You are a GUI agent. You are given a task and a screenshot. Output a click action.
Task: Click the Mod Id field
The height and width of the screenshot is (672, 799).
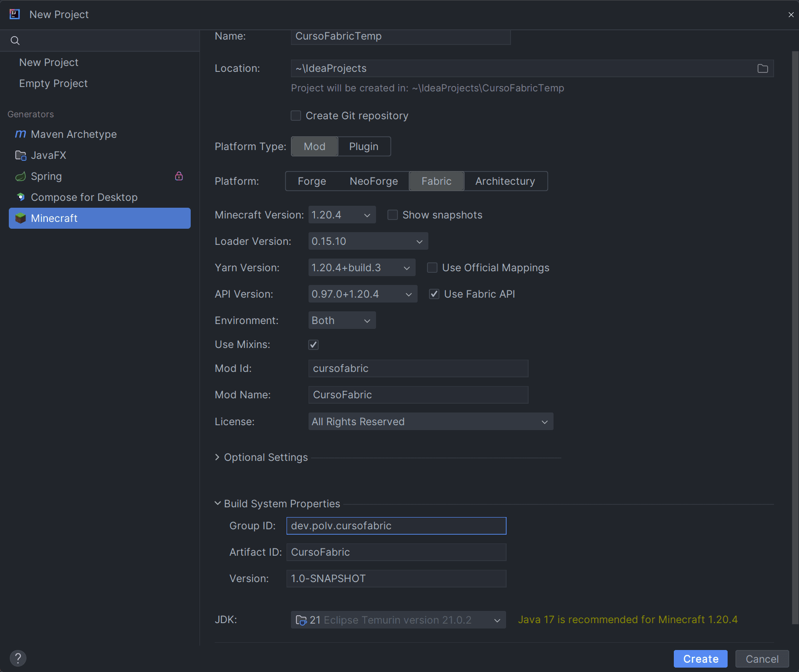pos(418,369)
